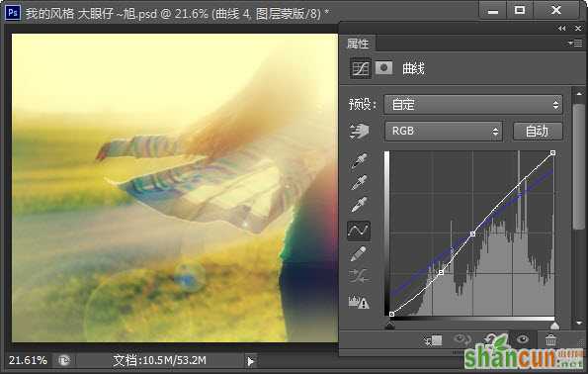Select the 属性 properties tab
The height and width of the screenshot is (374, 588).
click(x=358, y=44)
